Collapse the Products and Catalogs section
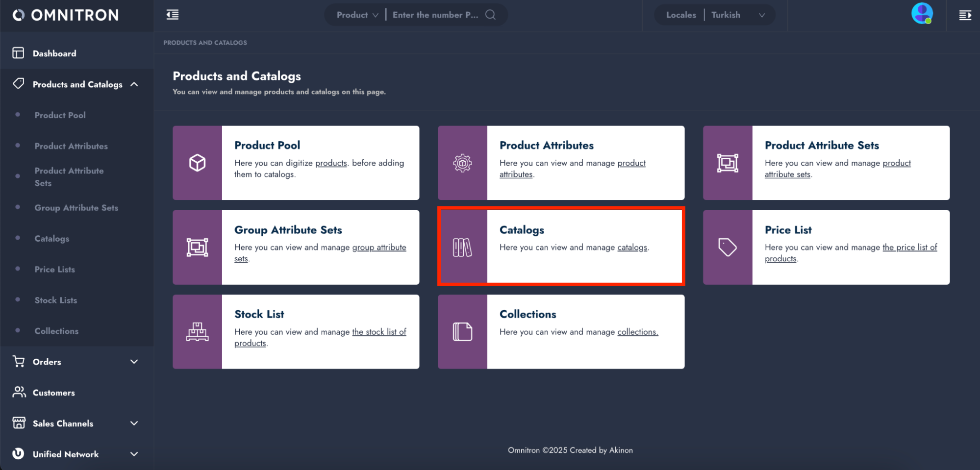Screen dimensions: 980x470 tap(134, 84)
